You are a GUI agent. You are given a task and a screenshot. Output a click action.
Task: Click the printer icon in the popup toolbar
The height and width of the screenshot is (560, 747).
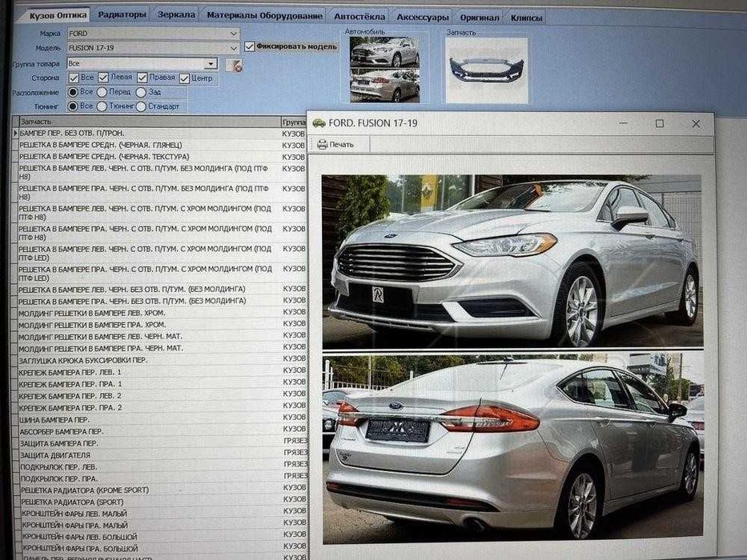point(322,144)
